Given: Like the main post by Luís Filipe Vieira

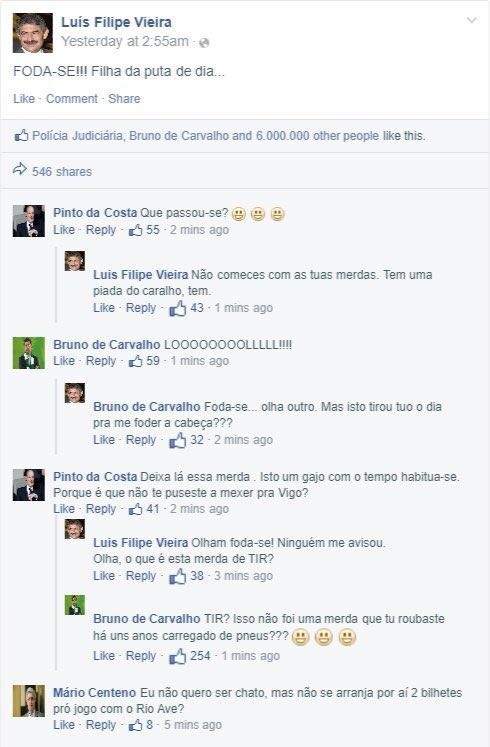Looking at the screenshot, I should tap(24, 99).
